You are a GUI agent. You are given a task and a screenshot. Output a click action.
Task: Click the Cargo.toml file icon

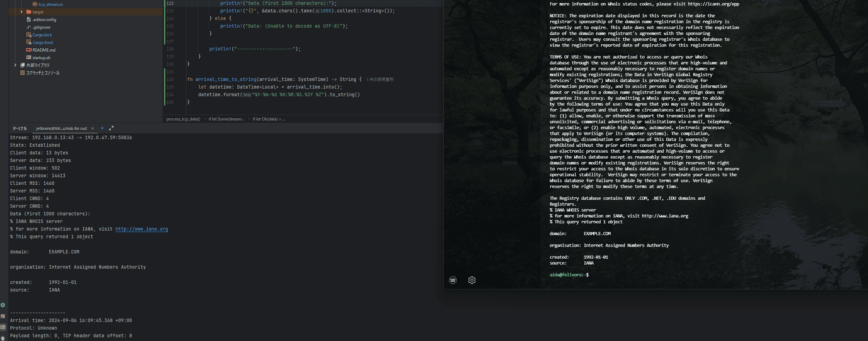click(x=28, y=42)
